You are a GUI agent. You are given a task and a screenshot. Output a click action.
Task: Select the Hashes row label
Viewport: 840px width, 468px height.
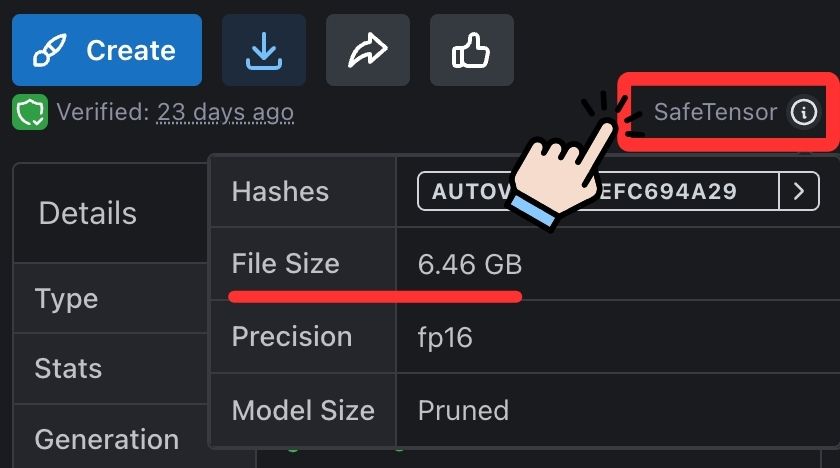point(280,191)
